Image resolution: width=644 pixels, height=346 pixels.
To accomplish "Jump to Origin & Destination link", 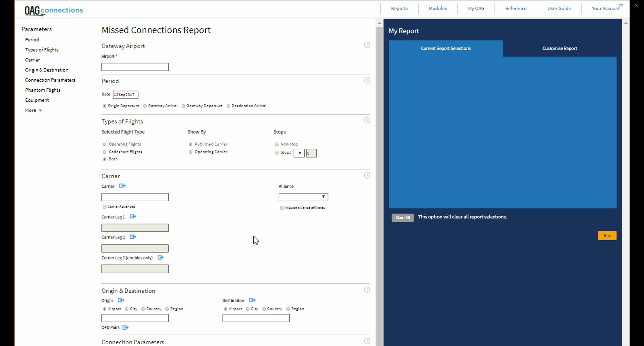I will pyautogui.click(x=47, y=70).
